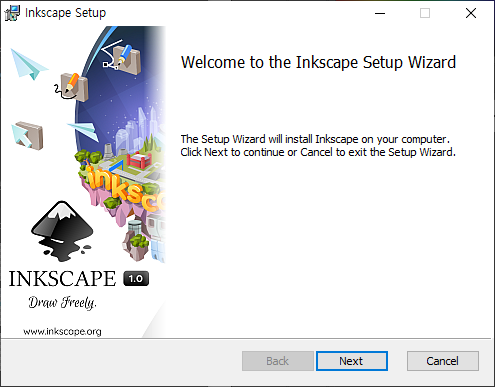
Task: Close the Inkscape Setup window
Action: pos(471,13)
